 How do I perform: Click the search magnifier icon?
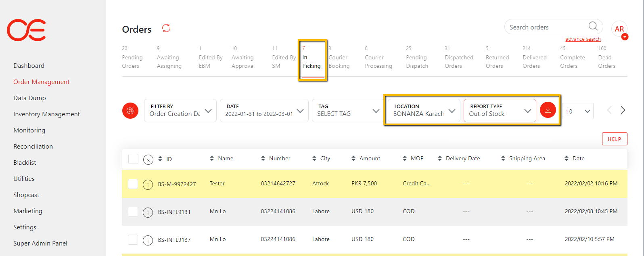pos(593,27)
